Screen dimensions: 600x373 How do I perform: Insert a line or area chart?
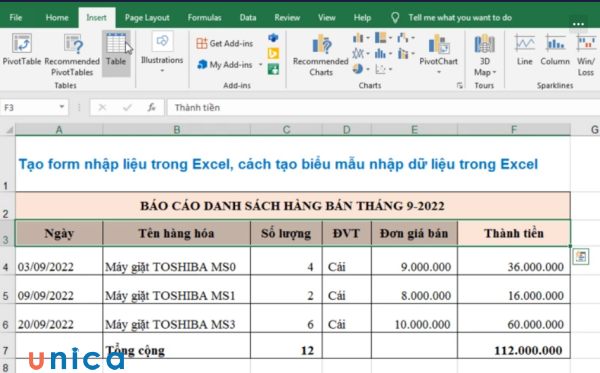(x=358, y=54)
